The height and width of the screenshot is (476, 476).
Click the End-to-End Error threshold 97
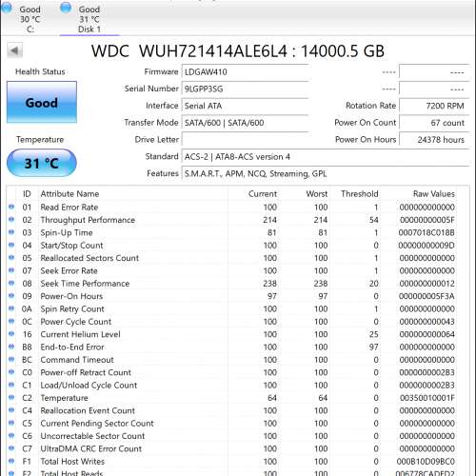(x=373, y=347)
